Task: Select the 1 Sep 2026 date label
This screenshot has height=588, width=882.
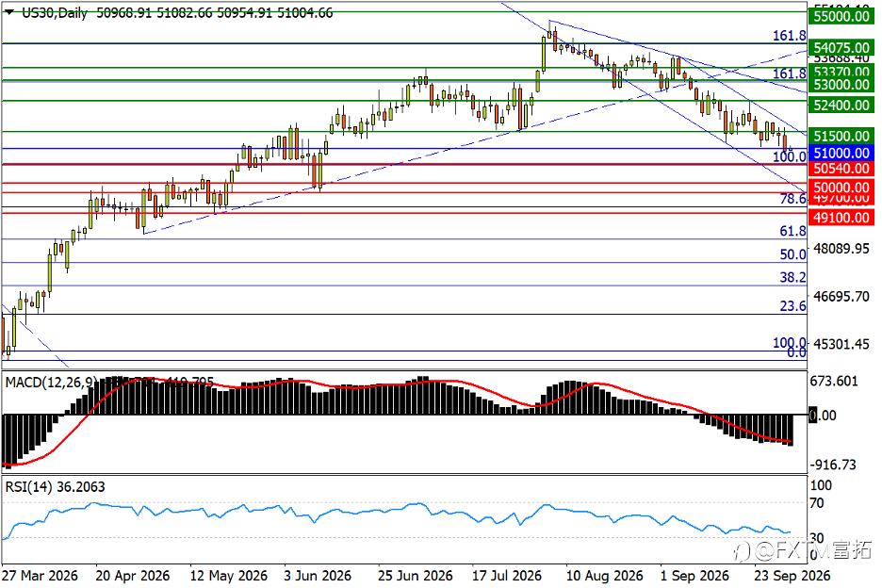Action: pos(694,576)
